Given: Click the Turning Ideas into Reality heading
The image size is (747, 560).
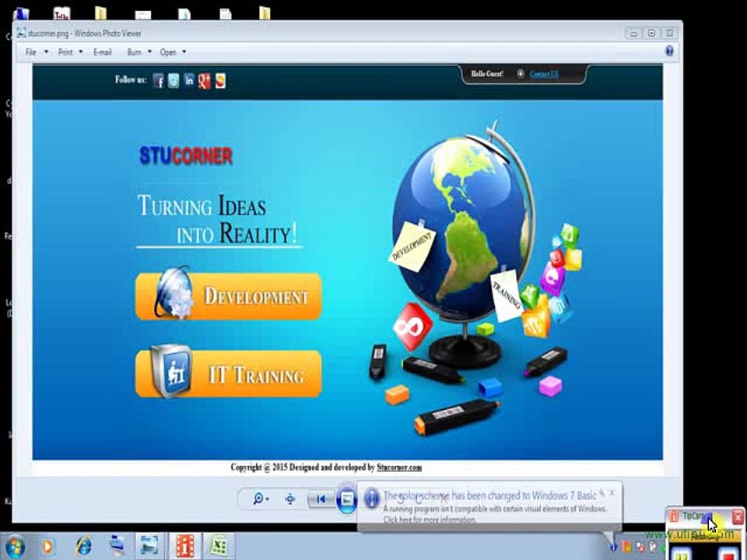Looking at the screenshot, I should [218, 219].
